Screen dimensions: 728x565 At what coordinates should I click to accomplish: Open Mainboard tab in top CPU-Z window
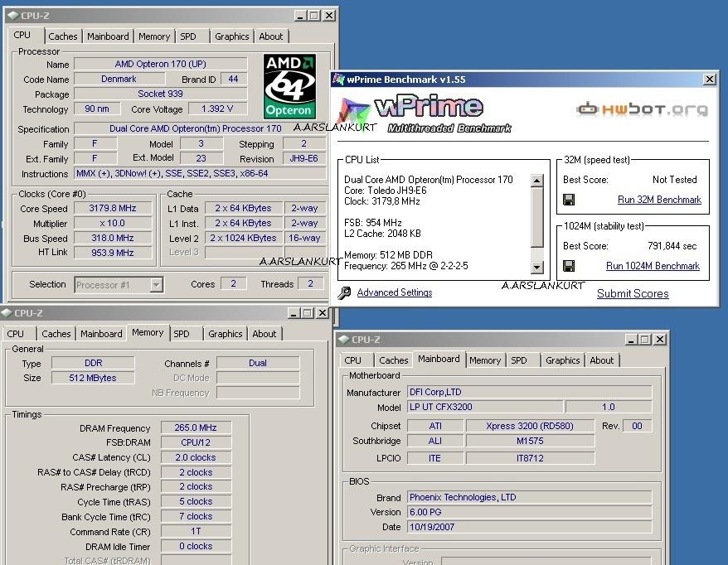point(108,36)
